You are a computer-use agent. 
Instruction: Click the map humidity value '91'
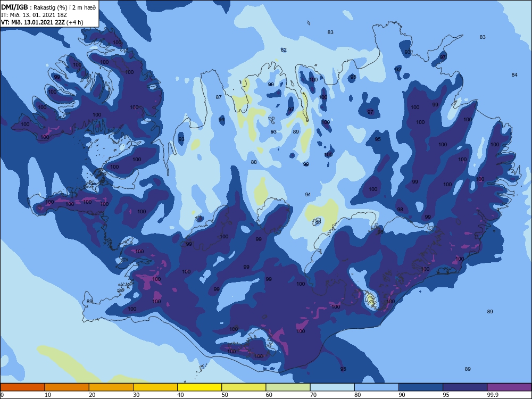(307, 194)
